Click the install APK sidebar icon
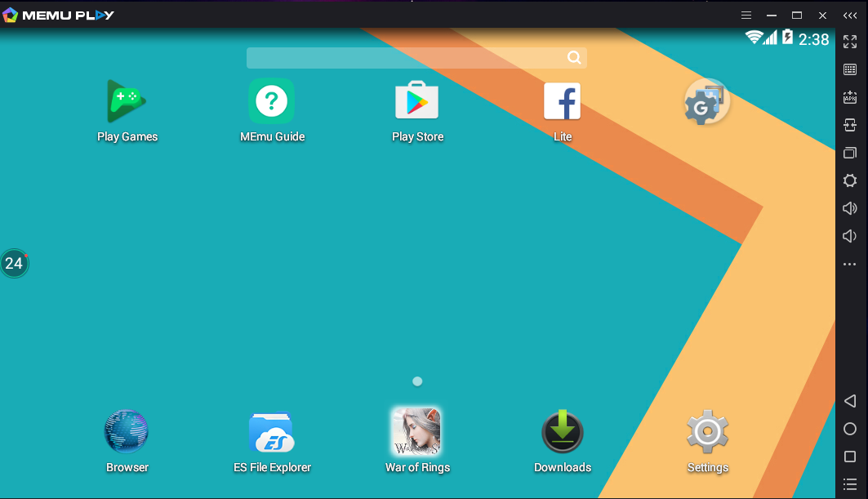868x499 pixels. pyautogui.click(x=850, y=97)
